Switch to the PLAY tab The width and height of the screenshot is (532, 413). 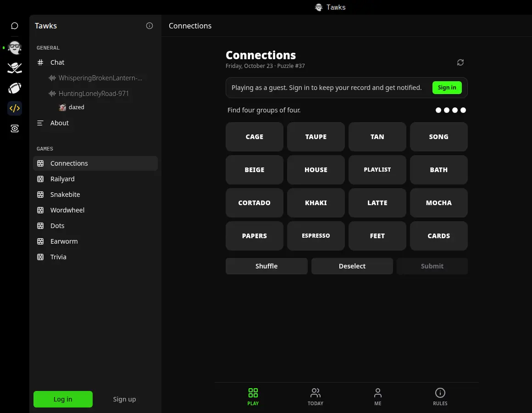[x=253, y=397]
